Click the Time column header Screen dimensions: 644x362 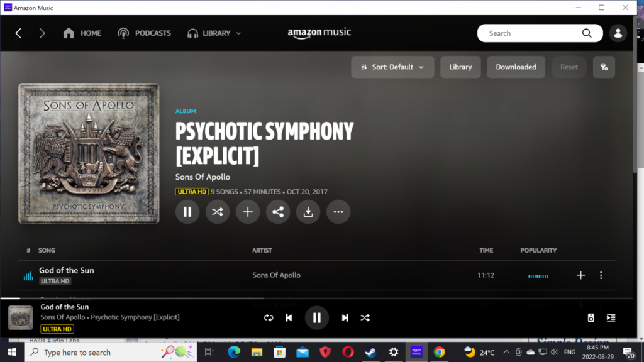(x=486, y=250)
